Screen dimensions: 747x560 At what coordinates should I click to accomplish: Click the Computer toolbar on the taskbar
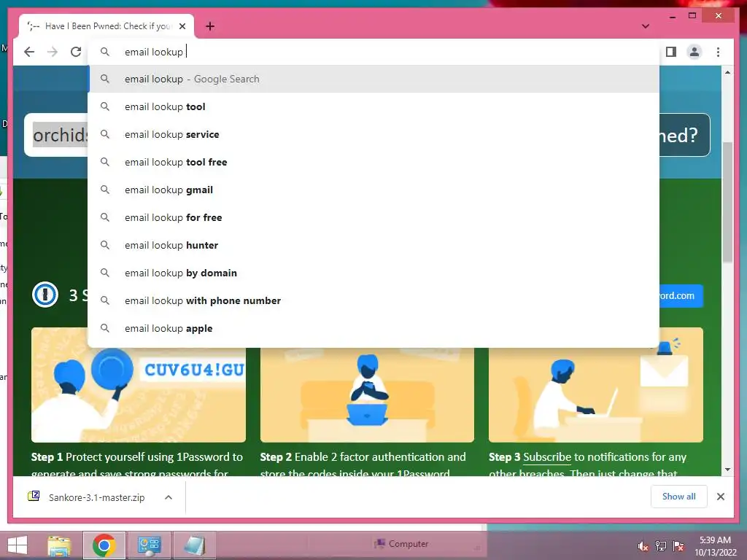[402, 544]
